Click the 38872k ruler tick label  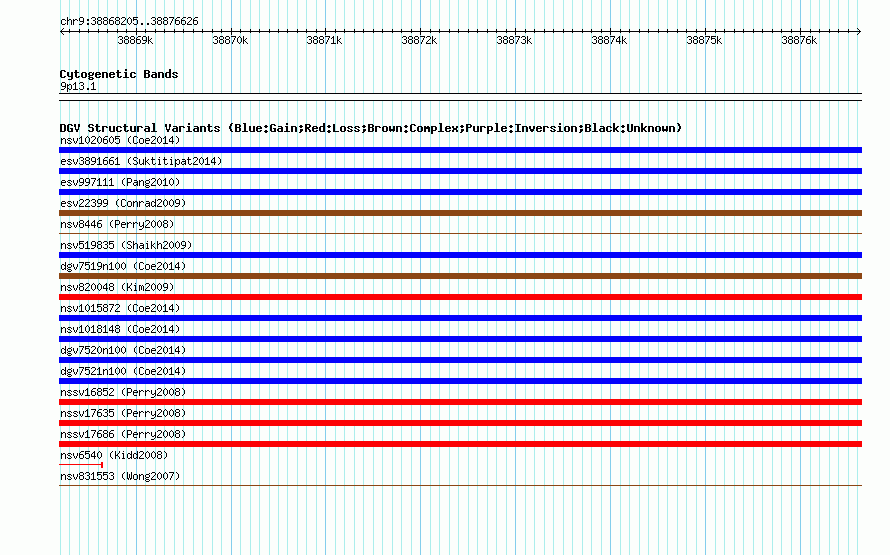pos(419,41)
